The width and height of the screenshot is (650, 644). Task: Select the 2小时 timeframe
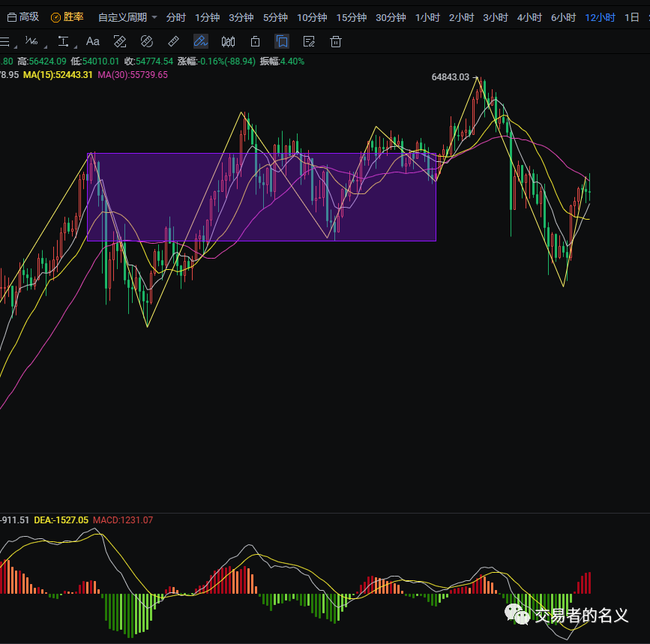(x=461, y=17)
